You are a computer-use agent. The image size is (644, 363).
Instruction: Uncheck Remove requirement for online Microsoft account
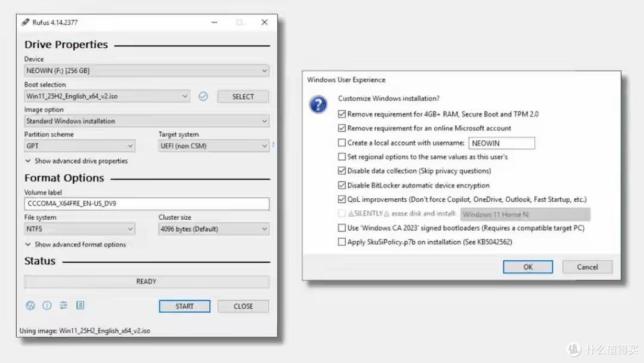click(342, 128)
